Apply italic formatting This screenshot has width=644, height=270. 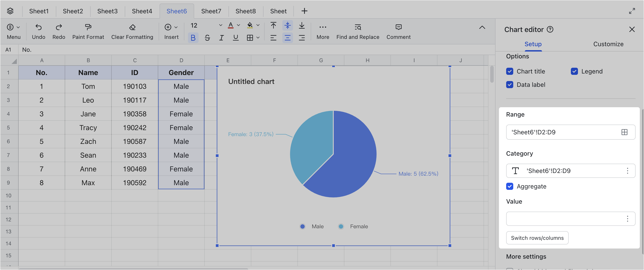pos(221,38)
